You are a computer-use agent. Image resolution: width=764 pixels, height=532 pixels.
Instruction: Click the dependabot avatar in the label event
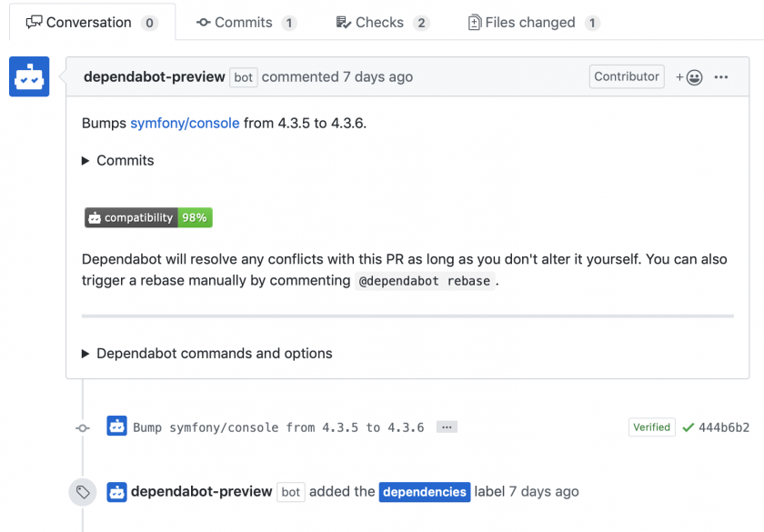(117, 492)
